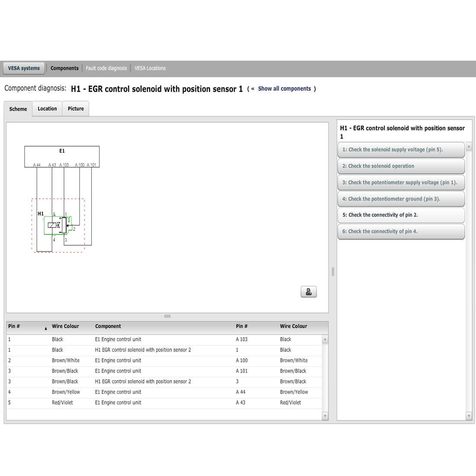476x476 pixels.
Task: Click E1 Engine control unit in pin 2 row
Action: click(x=118, y=360)
